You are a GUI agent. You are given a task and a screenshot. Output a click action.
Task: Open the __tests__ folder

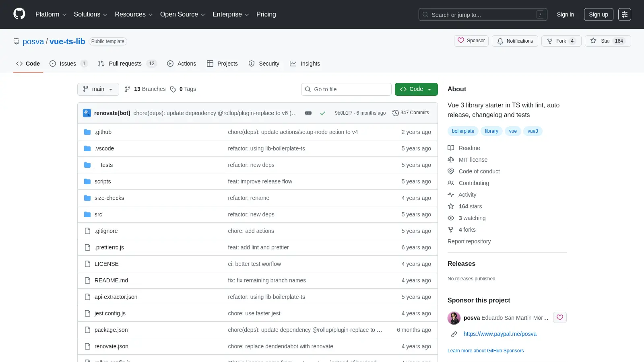tap(107, 165)
